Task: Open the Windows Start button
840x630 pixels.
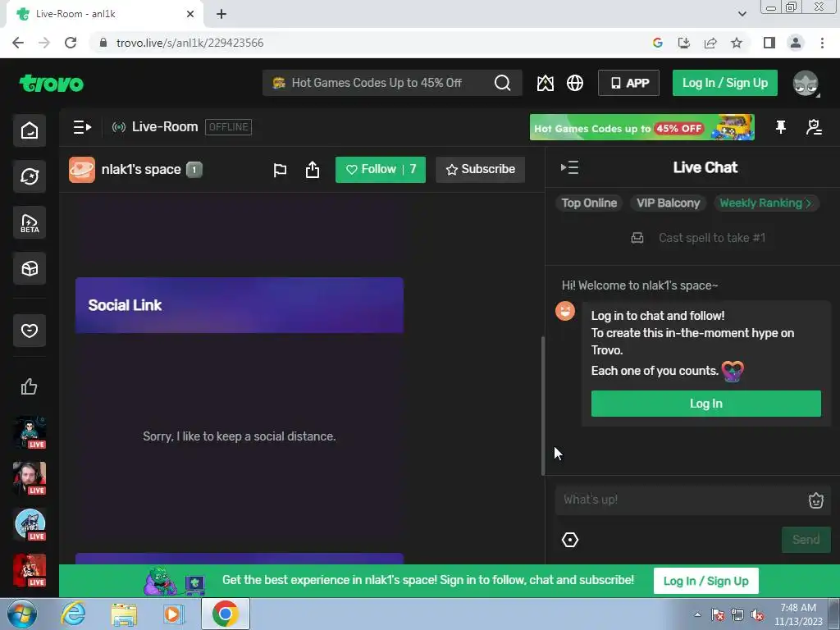Action: pos(22,614)
